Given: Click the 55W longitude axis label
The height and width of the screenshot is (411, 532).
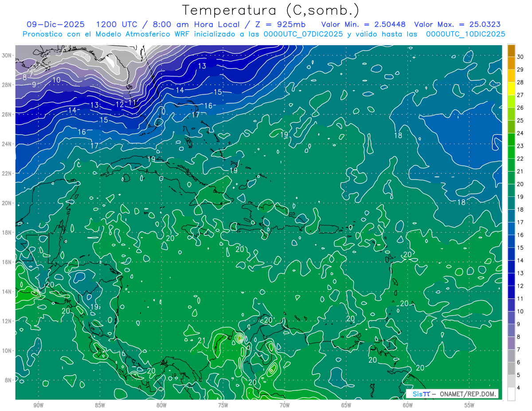Looking at the screenshot, I should coord(469,405).
